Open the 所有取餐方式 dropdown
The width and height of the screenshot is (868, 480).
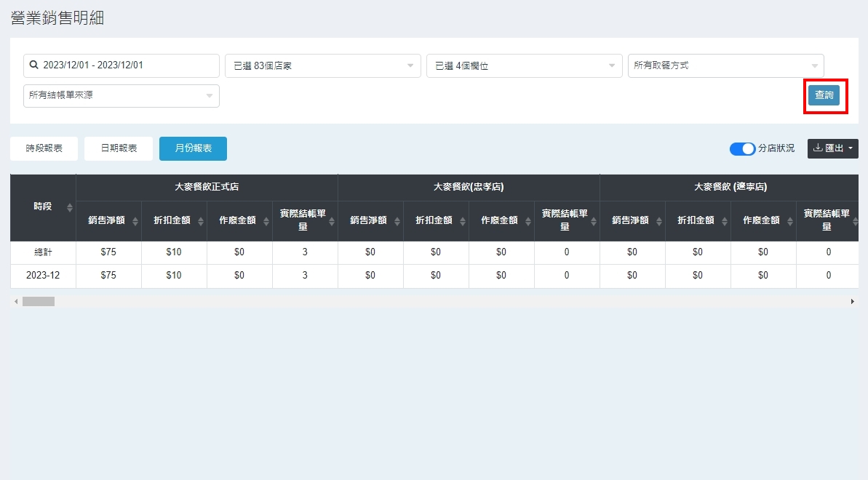(x=725, y=65)
